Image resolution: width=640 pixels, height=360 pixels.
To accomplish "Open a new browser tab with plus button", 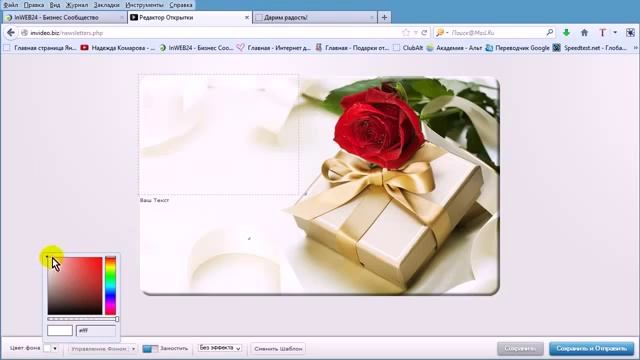I will click(x=384, y=18).
